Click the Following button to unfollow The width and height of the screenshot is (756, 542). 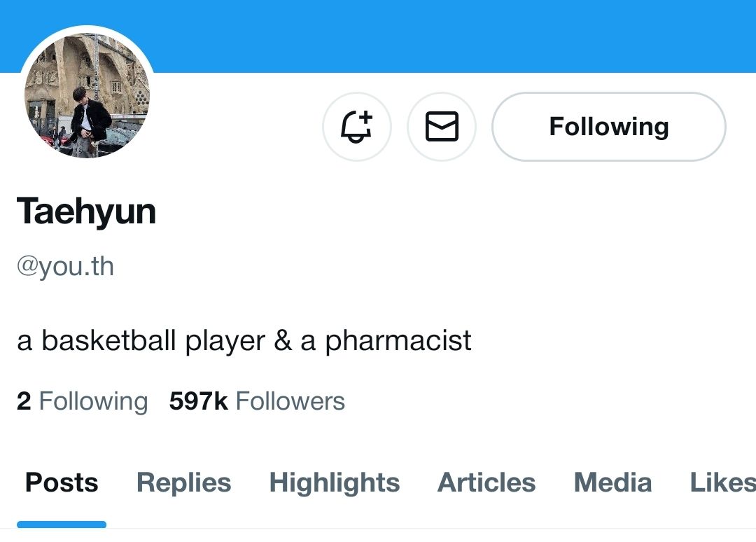tap(608, 127)
